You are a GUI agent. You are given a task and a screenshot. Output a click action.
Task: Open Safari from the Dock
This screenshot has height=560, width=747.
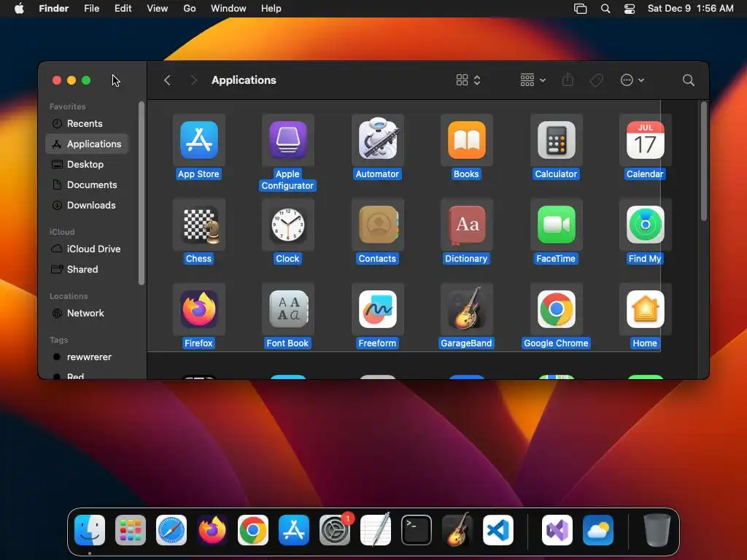coord(171,530)
